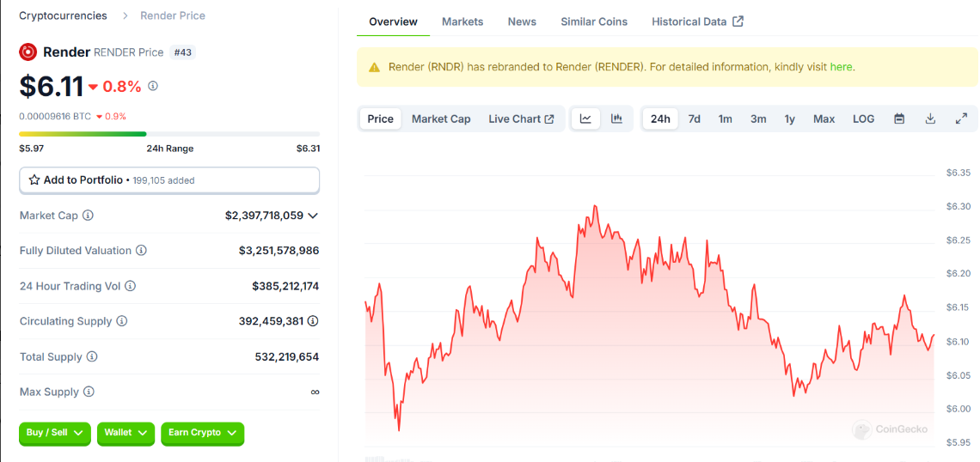Screen dimensions: 980x462
Task: Open the News tab
Action: [x=522, y=21]
